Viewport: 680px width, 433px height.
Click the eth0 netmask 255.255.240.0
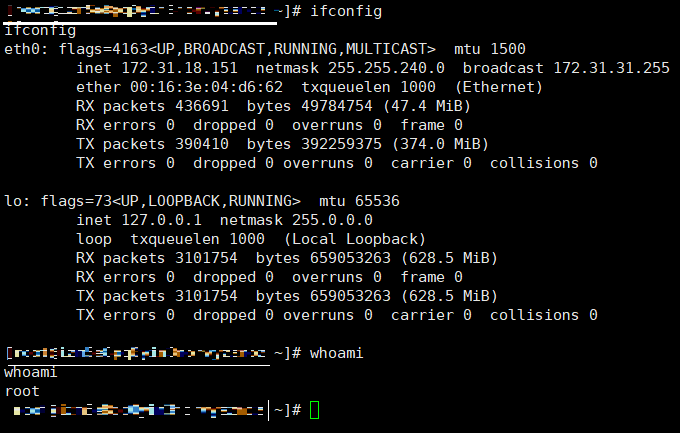[x=386, y=68]
